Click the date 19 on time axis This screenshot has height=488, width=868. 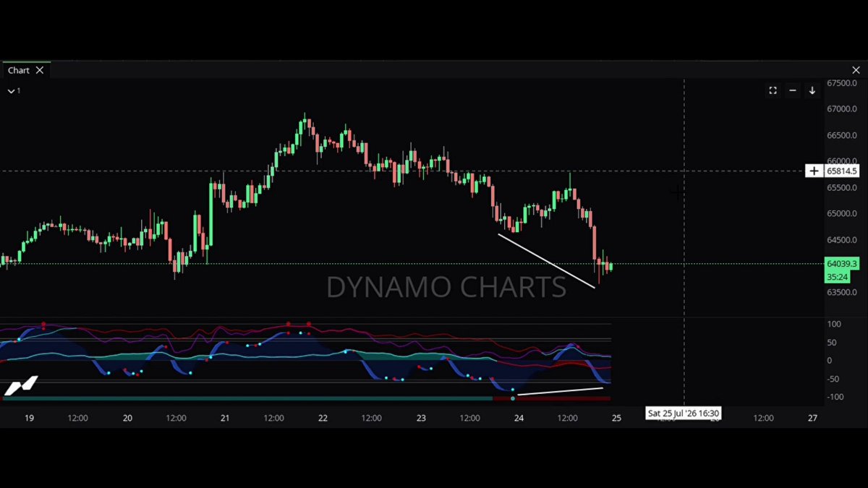click(x=30, y=418)
